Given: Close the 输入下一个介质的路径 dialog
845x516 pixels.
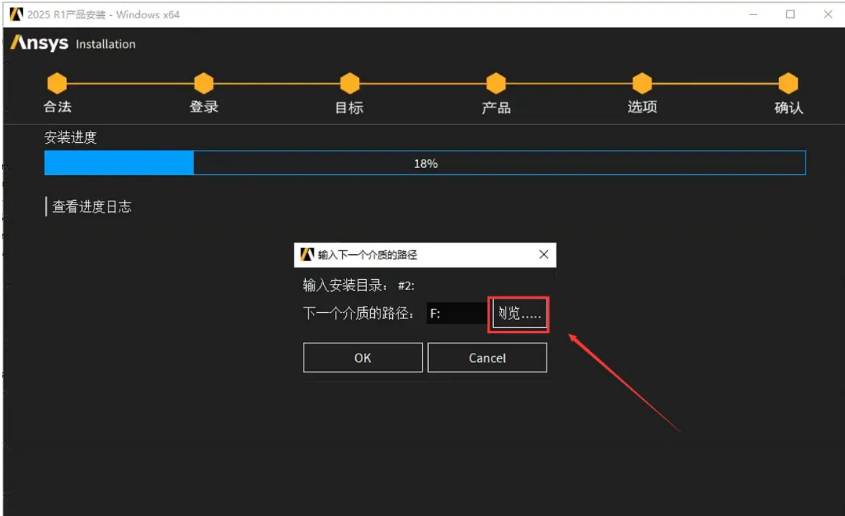Looking at the screenshot, I should [544, 254].
